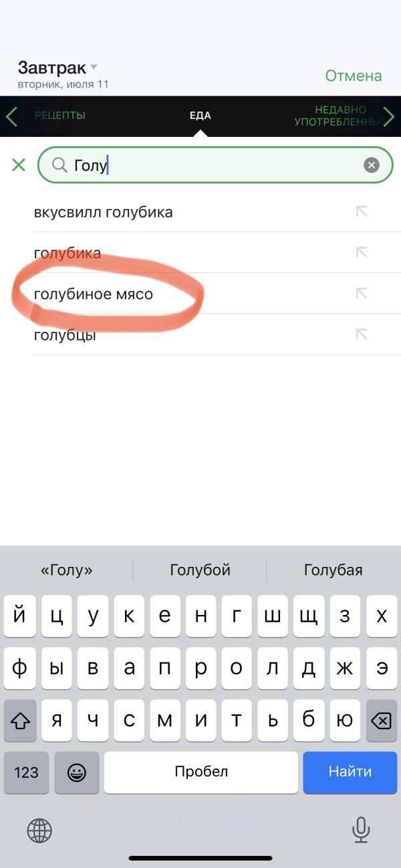The width and height of the screenshot is (401, 868).
Task: Tap the green X cancel search icon
Action: click(19, 165)
